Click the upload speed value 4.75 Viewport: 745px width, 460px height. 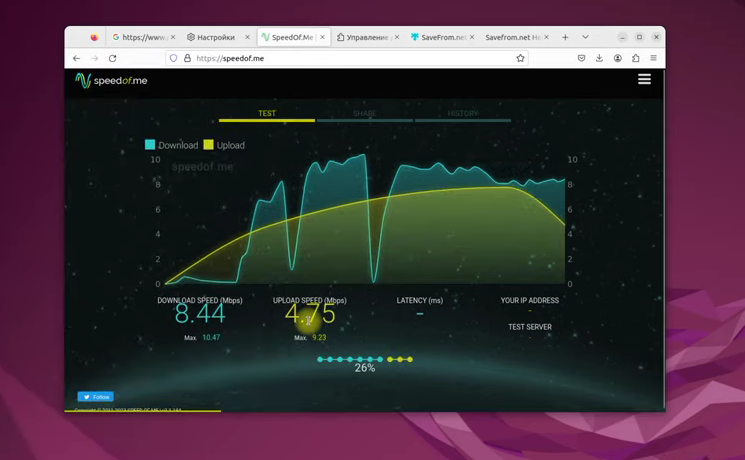pyautogui.click(x=310, y=314)
